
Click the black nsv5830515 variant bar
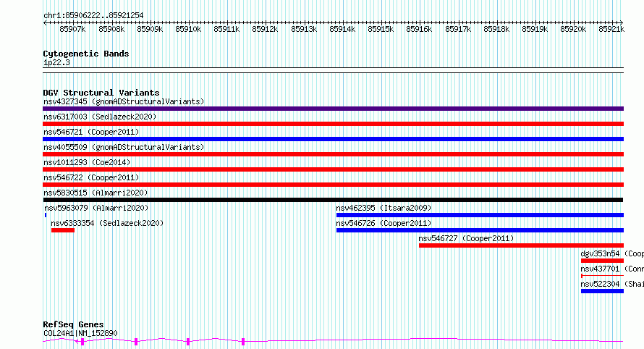[x=333, y=200]
